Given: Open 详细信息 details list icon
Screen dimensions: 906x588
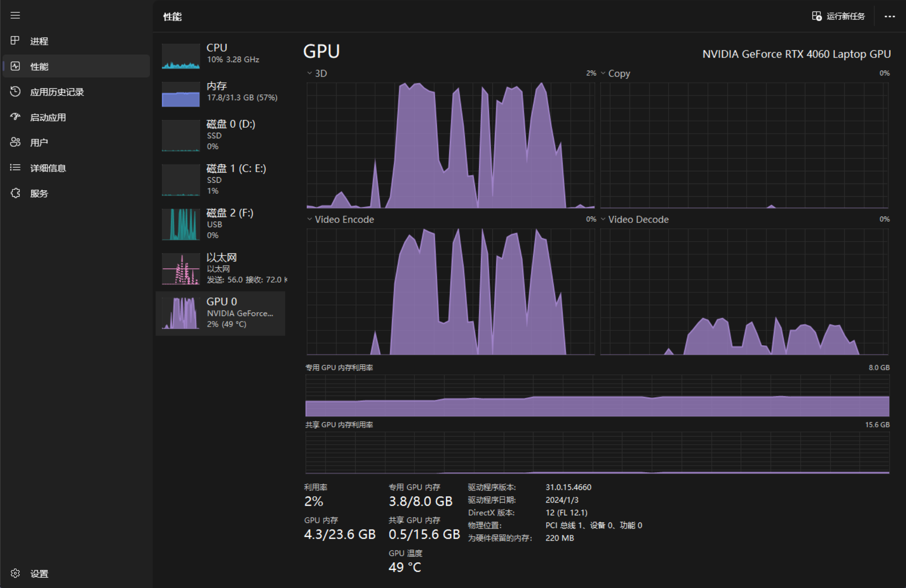Looking at the screenshot, I should pos(15,168).
